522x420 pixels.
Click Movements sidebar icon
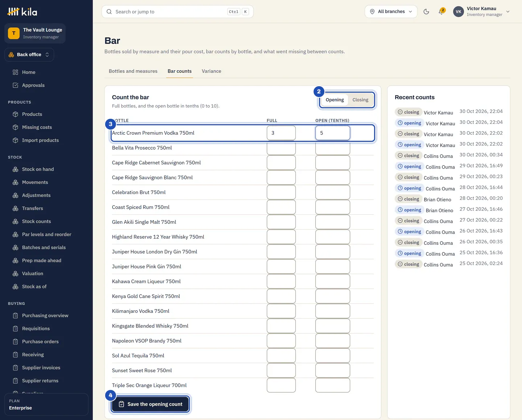click(15, 182)
